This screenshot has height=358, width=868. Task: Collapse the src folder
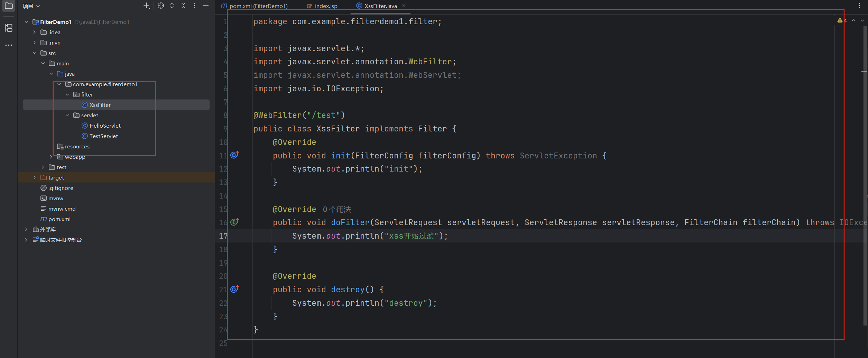click(35, 53)
